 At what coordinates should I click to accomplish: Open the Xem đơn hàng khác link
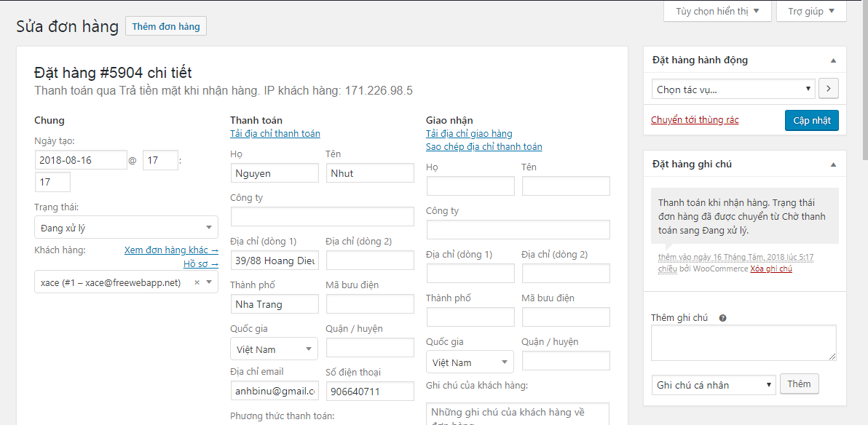tap(171, 250)
